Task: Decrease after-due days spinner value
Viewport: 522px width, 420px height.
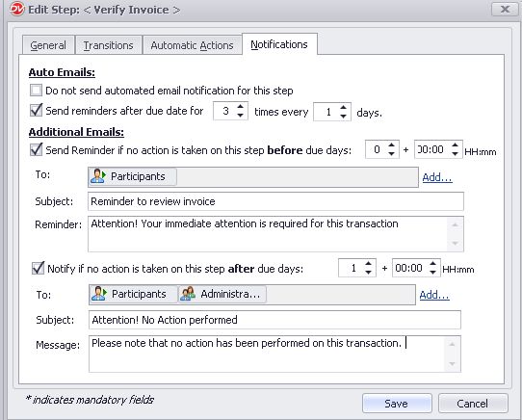Action: [x=368, y=272]
